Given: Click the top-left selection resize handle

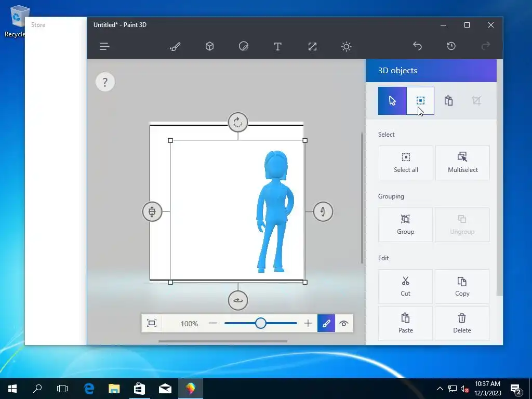Looking at the screenshot, I should [x=170, y=140].
